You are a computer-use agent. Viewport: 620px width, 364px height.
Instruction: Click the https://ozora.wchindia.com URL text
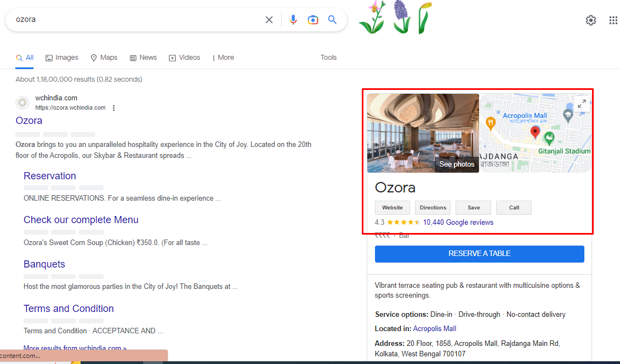click(70, 108)
